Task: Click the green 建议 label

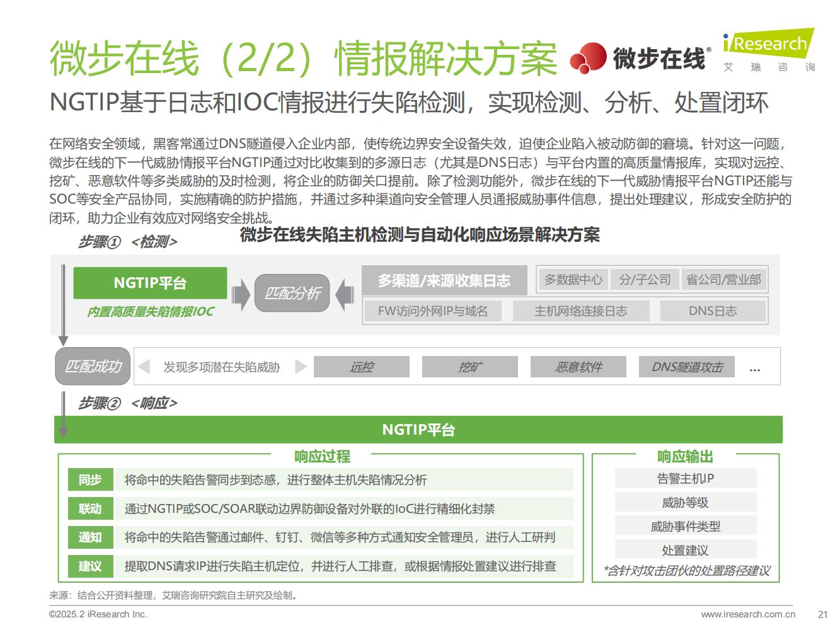Action: click(x=90, y=566)
